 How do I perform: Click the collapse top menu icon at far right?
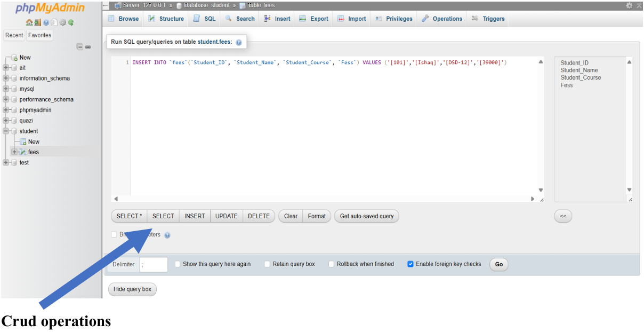coord(639,5)
